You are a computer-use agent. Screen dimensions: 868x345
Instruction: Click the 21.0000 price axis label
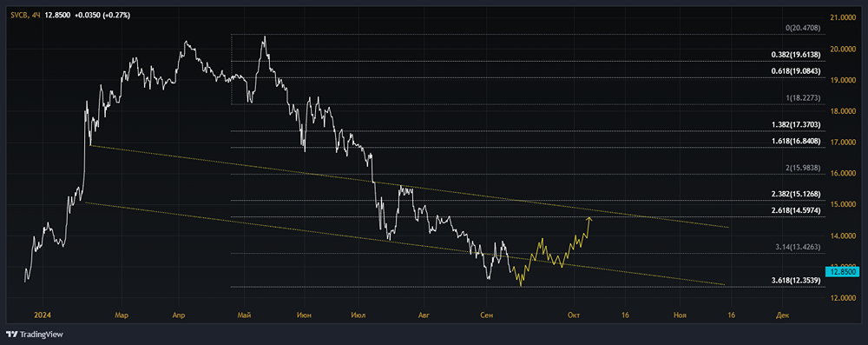(844, 17)
